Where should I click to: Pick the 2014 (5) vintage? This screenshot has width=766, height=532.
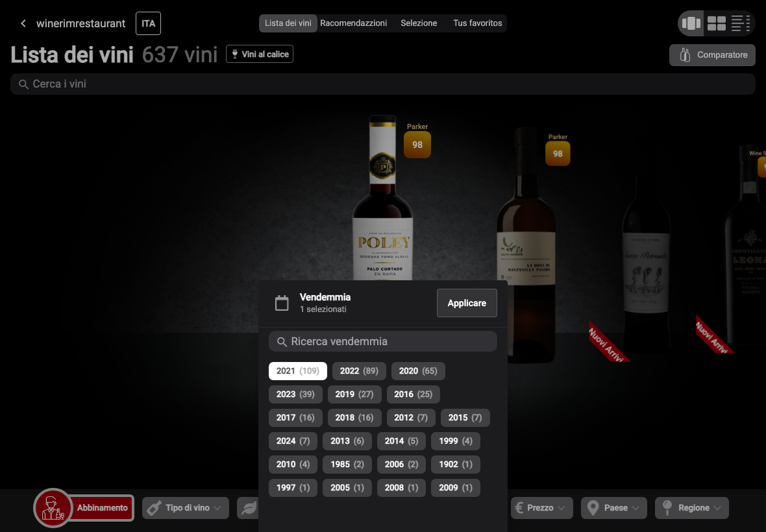click(402, 441)
